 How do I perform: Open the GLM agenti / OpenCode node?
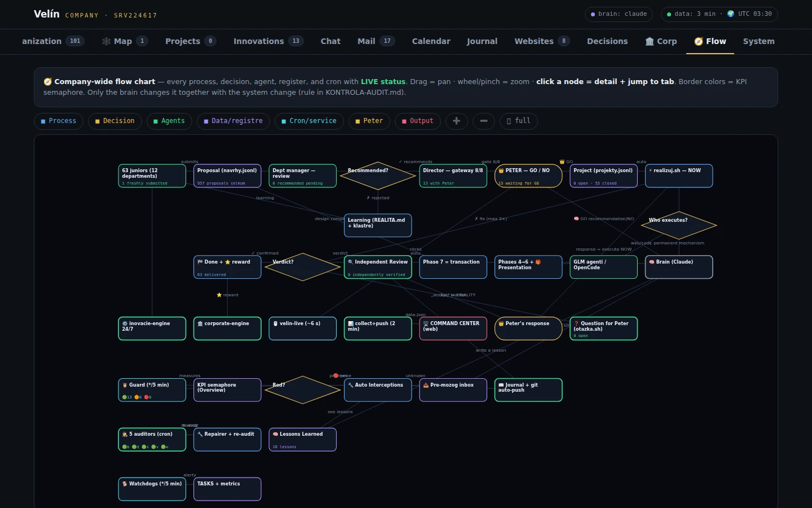(604, 267)
